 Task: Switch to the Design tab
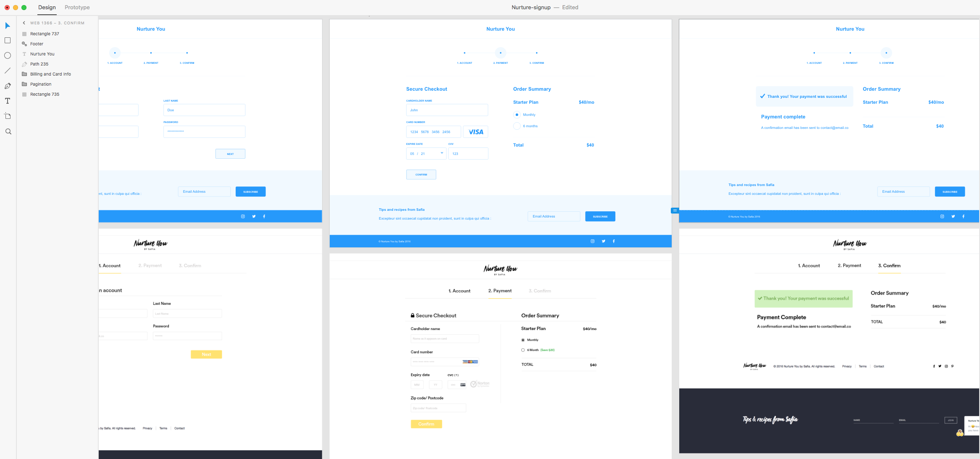47,8
